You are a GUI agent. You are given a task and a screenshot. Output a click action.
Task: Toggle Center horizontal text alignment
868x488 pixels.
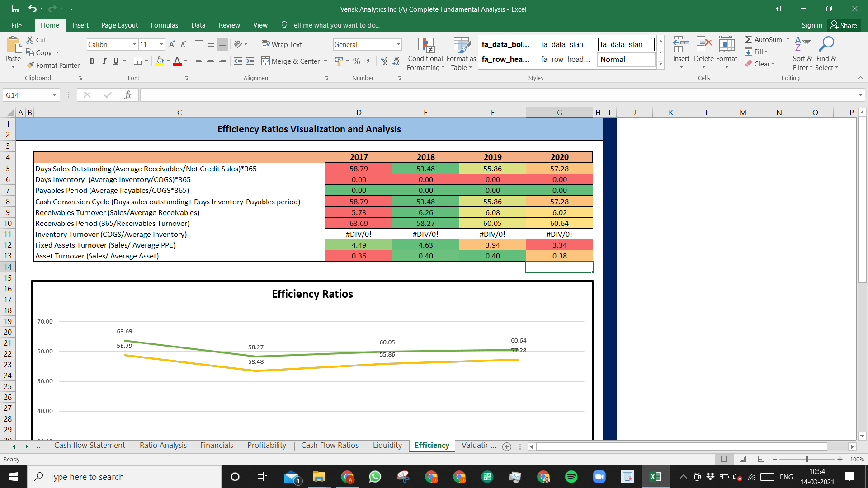point(210,61)
